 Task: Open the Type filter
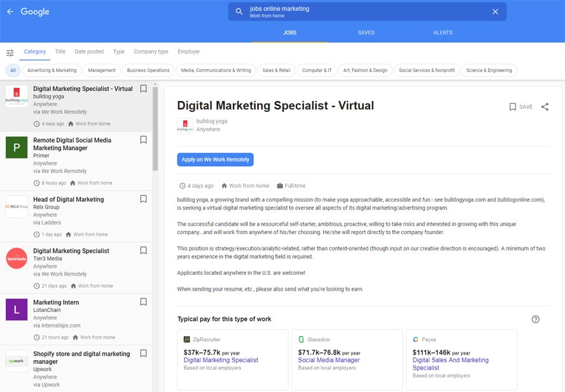pyautogui.click(x=119, y=52)
